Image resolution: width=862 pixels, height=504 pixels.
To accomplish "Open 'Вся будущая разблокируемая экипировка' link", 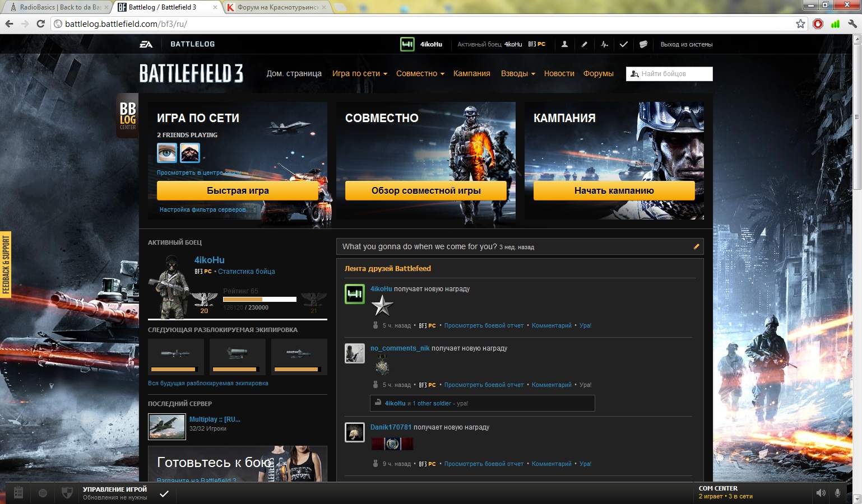I will tap(208, 384).
